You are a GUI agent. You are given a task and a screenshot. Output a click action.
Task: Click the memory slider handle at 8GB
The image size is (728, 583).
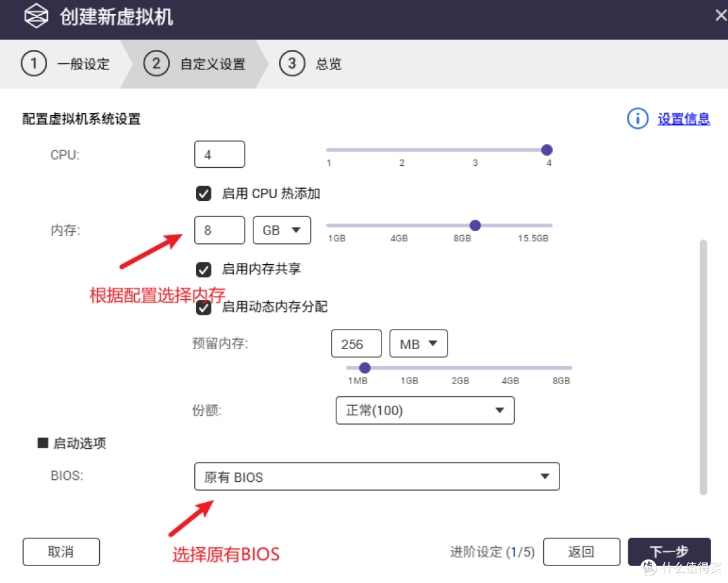coord(475,226)
